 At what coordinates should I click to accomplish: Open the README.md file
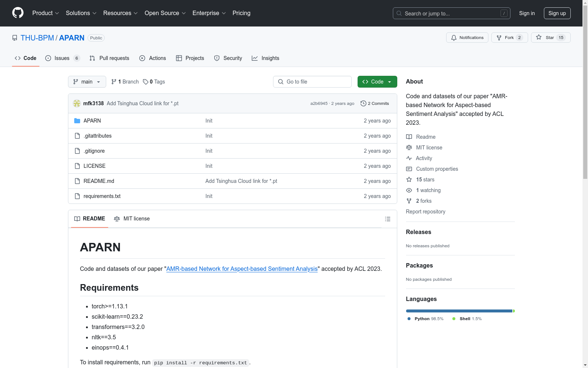click(99, 181)
